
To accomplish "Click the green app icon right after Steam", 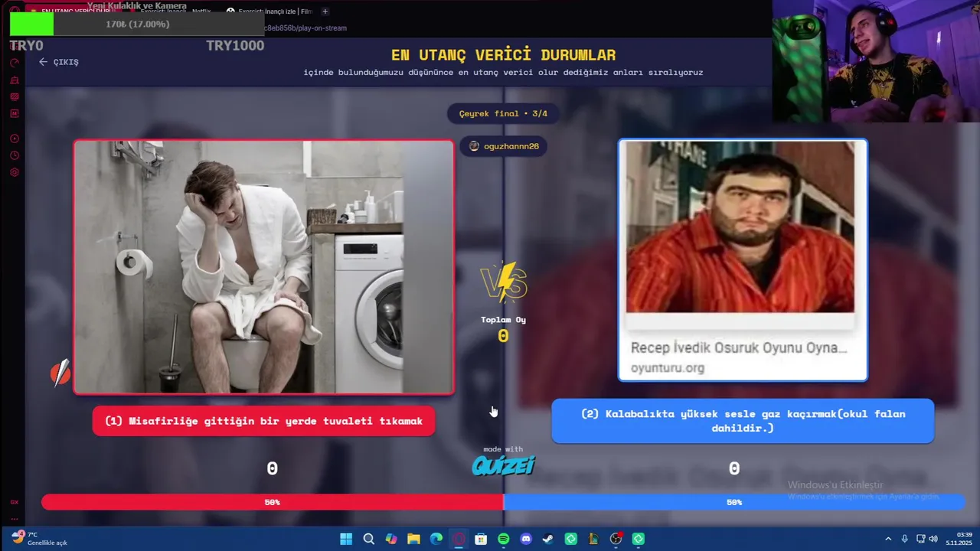I will (570, 539).
